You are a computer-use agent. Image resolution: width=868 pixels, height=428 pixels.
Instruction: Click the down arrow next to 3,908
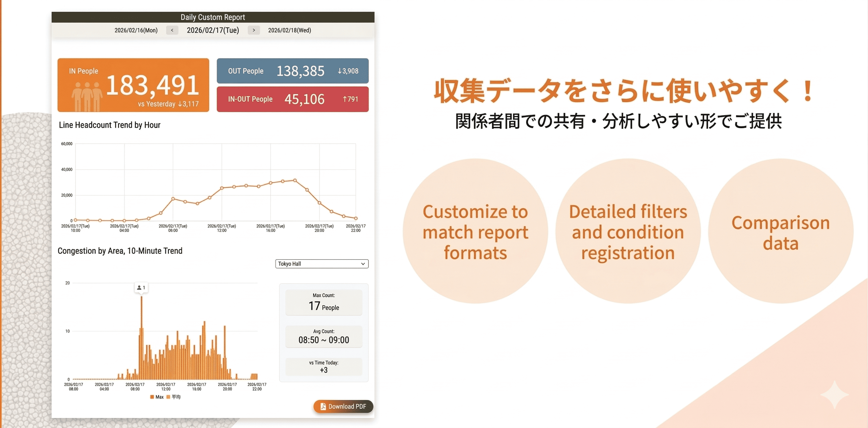340,71
